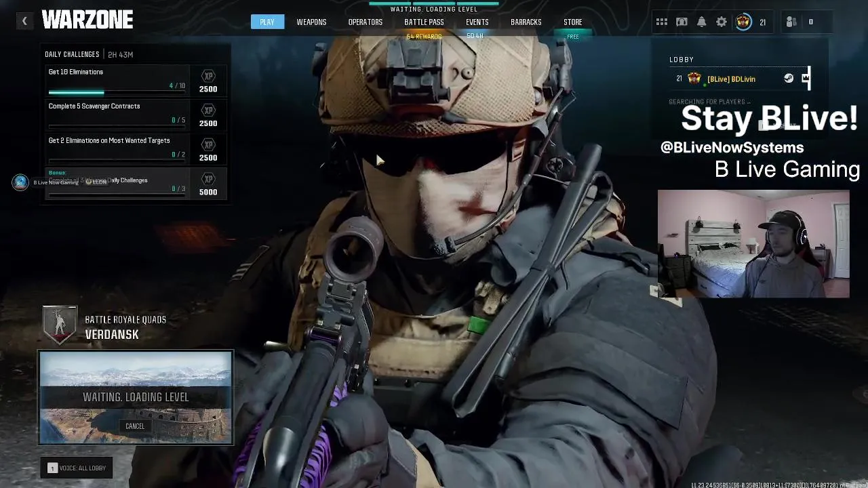
Task: Click the Warzone logo
Action: [x=87, y=20]
